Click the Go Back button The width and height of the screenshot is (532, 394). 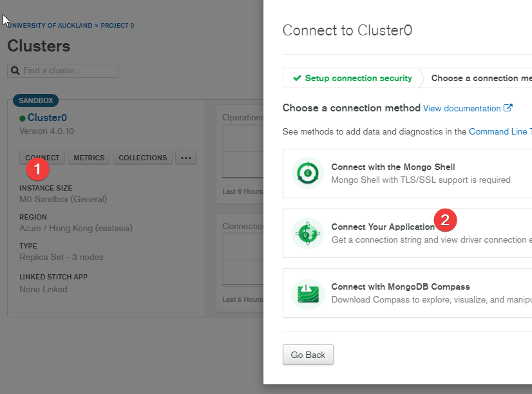tap(308, 355)
